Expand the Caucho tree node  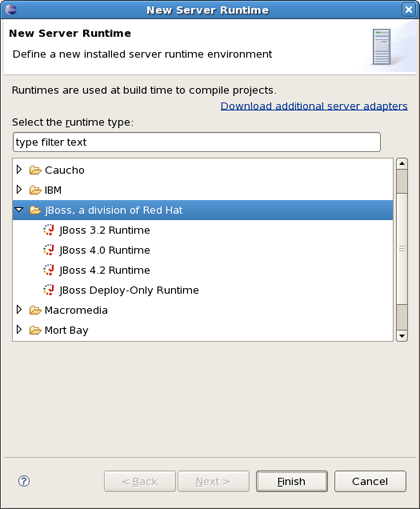[19, 170]
